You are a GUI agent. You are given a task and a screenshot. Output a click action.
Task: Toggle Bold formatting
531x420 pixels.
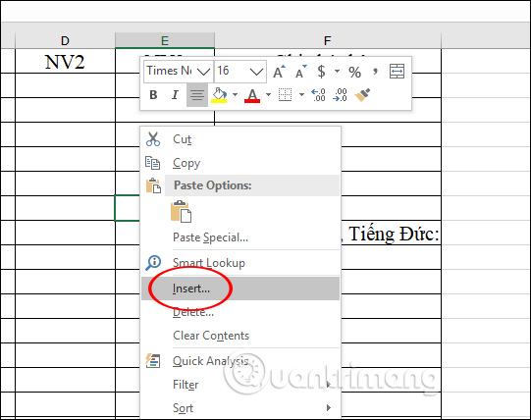[153, 95]
